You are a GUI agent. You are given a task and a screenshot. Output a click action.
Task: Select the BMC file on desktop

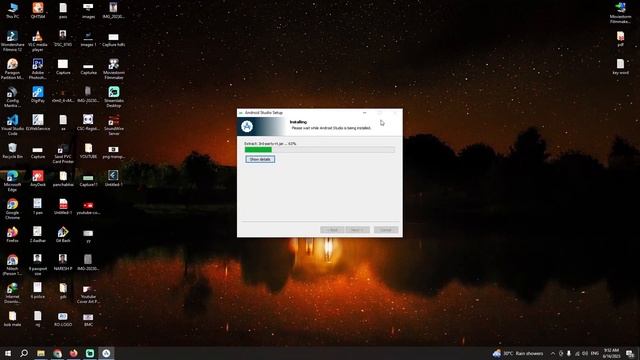(88, 319)
